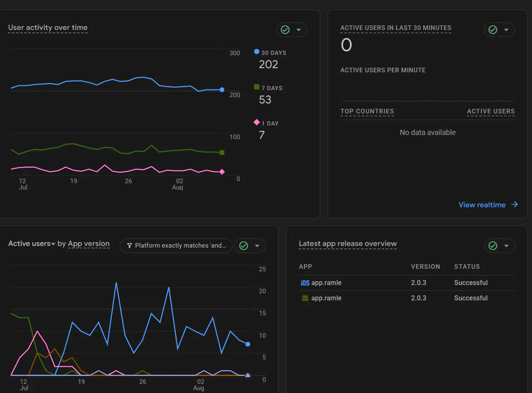The width and height of the screenshot is (532, 393).
Task: Click the green check icon in Active users last 30 minutes card
Action: (x=493, y=30)
